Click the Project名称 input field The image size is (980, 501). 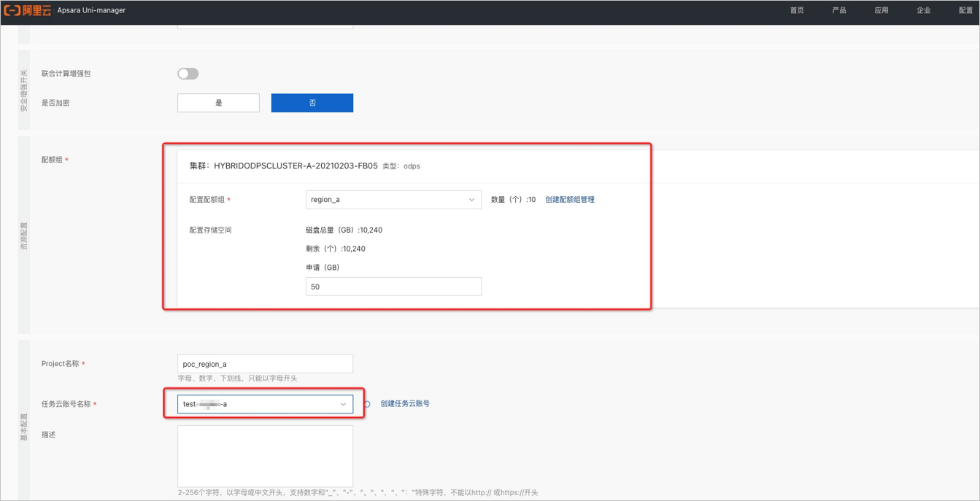[266, 364]
